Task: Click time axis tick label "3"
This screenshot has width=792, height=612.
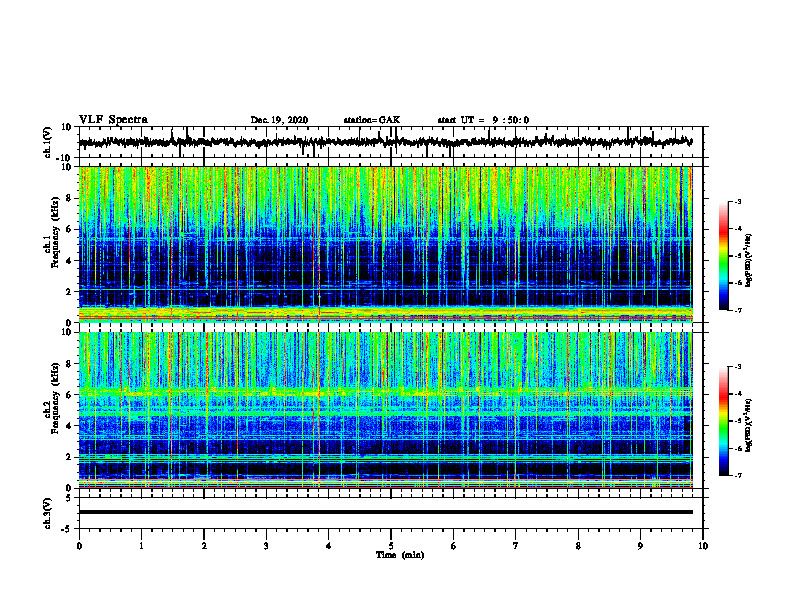Action: click(266, 546)
